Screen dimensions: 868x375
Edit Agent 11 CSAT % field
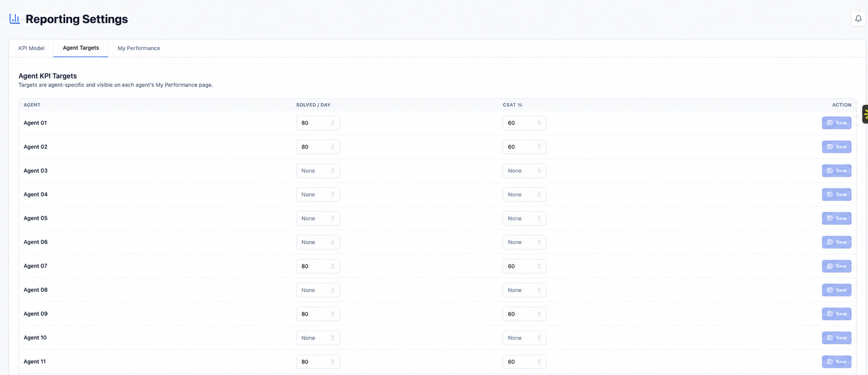(524, 362)
